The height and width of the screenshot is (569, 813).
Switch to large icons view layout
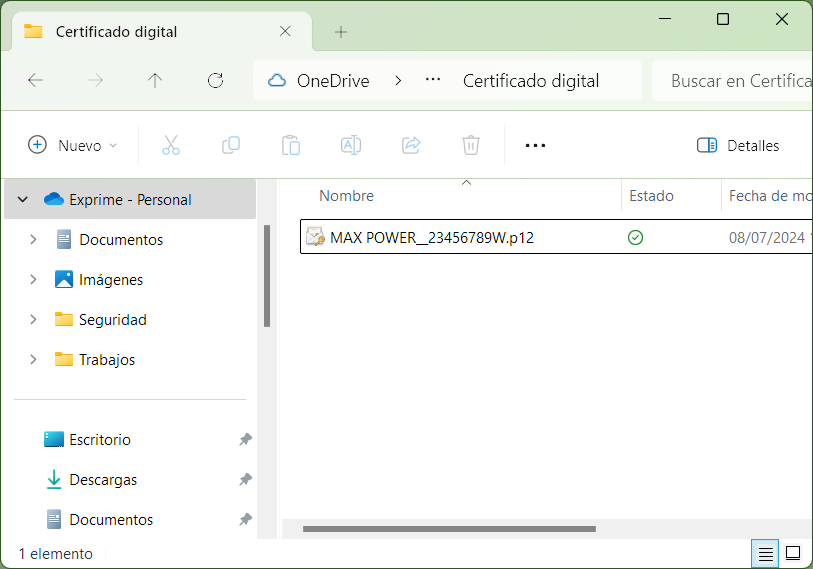click(x=793, y=553)
